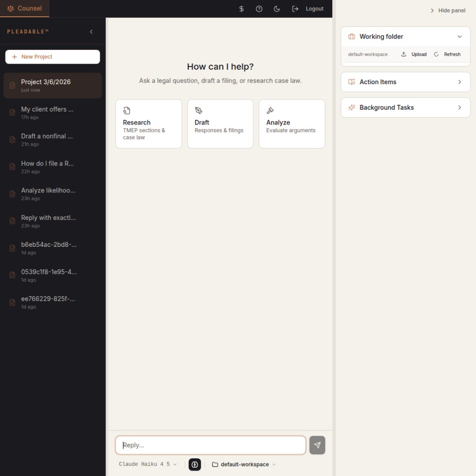Image resolution: width=476 pixels, height=476 pixels.
Task: Click the Analyze gavel icon
Action: tap(270, 111)
